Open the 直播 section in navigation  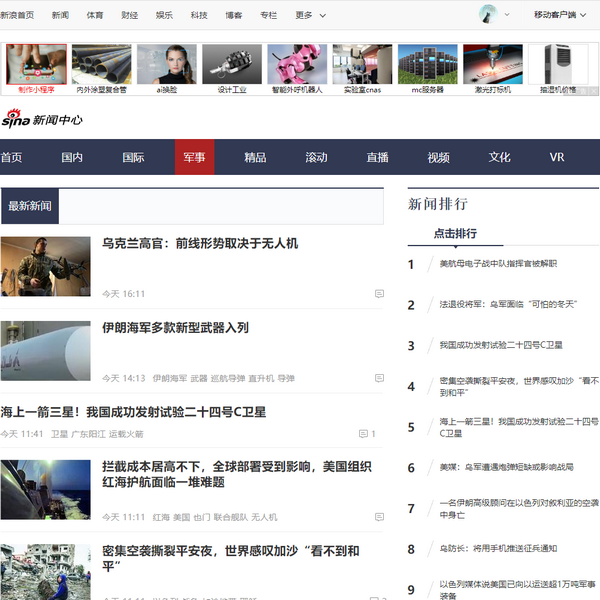pos(377,157)
